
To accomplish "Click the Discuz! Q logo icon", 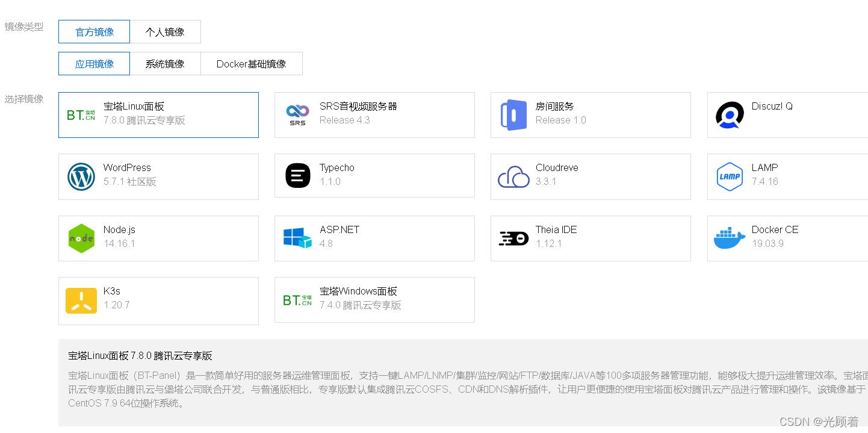I will (x=730, y=115).
